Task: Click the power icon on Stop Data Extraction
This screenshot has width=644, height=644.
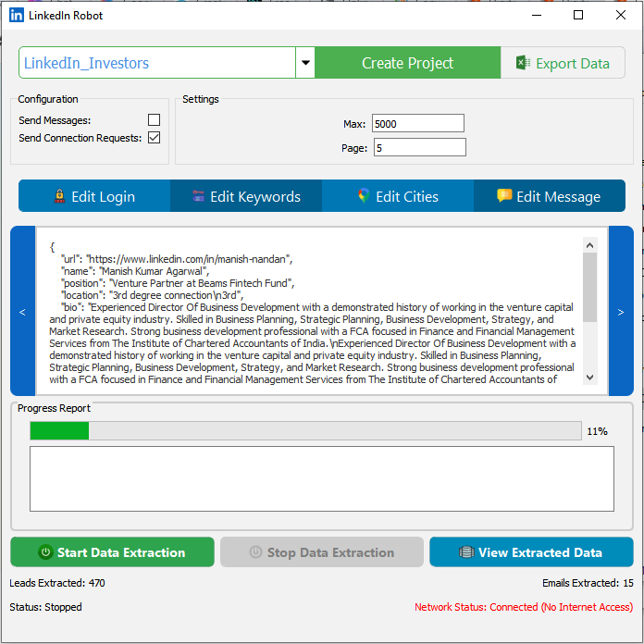Action: point(255,552)
